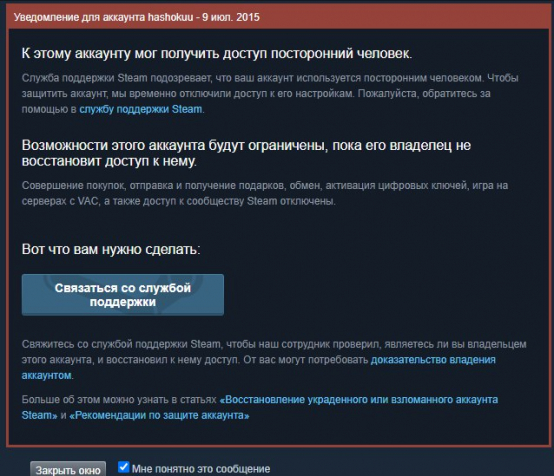Open the «службу поддержки Steam» link
The width and height of the screenshot is (554, 476).
[141, 109]
